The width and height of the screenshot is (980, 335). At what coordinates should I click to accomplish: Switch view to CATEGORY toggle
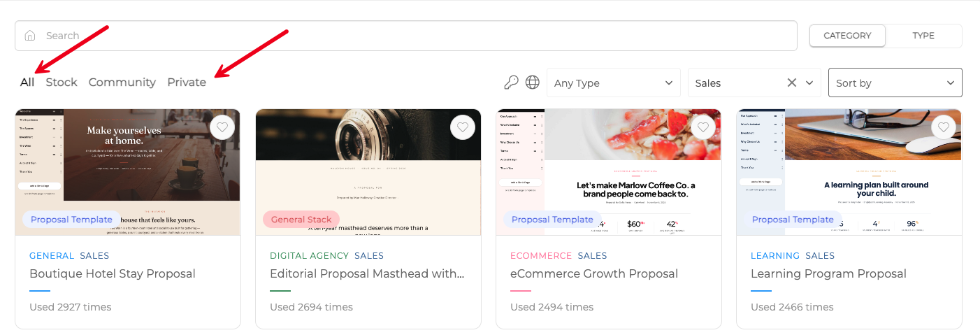[847, 36]
